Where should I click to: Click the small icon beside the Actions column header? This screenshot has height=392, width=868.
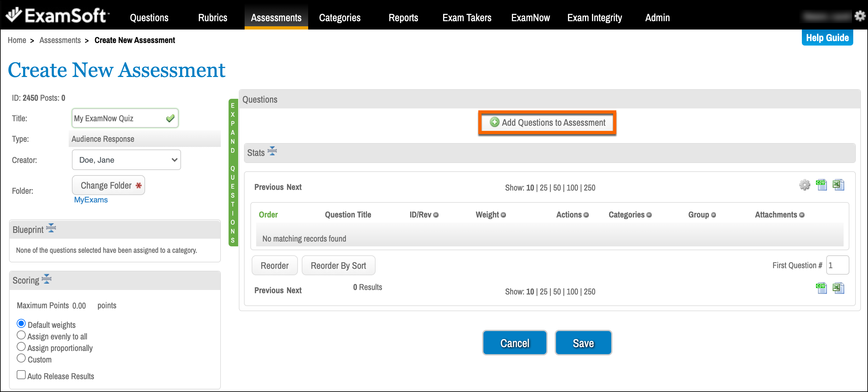click(x=586, y=215)
